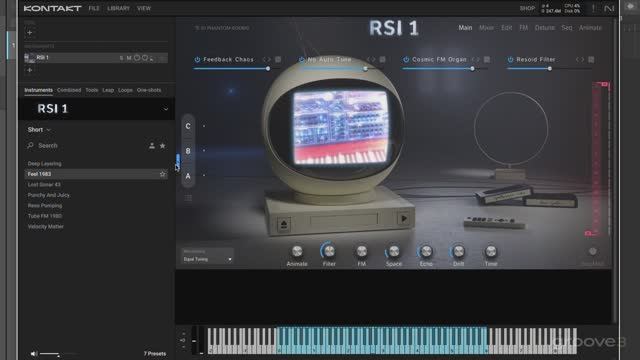The height and width of the screenshot is (360, 640).
Task: Switch to the Detune page
Action: point(545,28)
